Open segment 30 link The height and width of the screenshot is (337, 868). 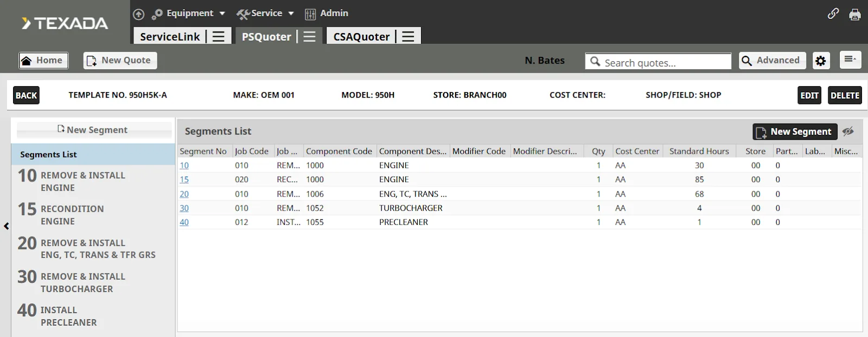(x=184, y=208)
